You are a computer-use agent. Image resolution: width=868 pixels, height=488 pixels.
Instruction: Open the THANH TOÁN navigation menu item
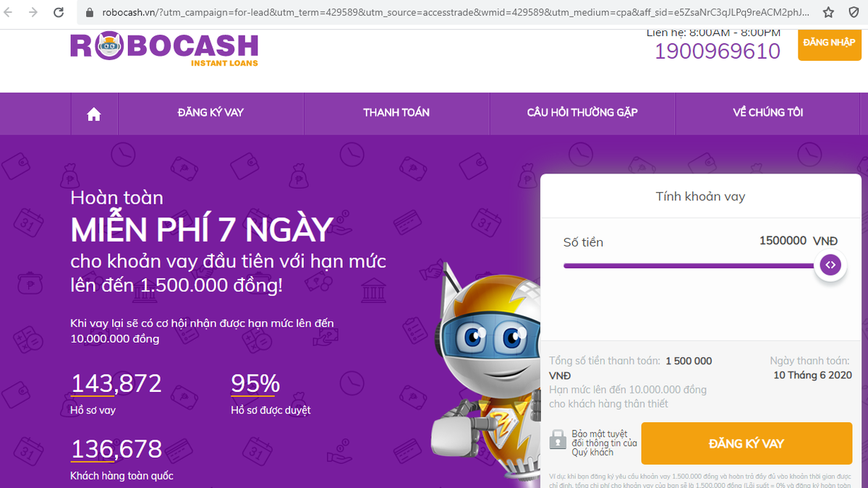[x=396, y=113]
